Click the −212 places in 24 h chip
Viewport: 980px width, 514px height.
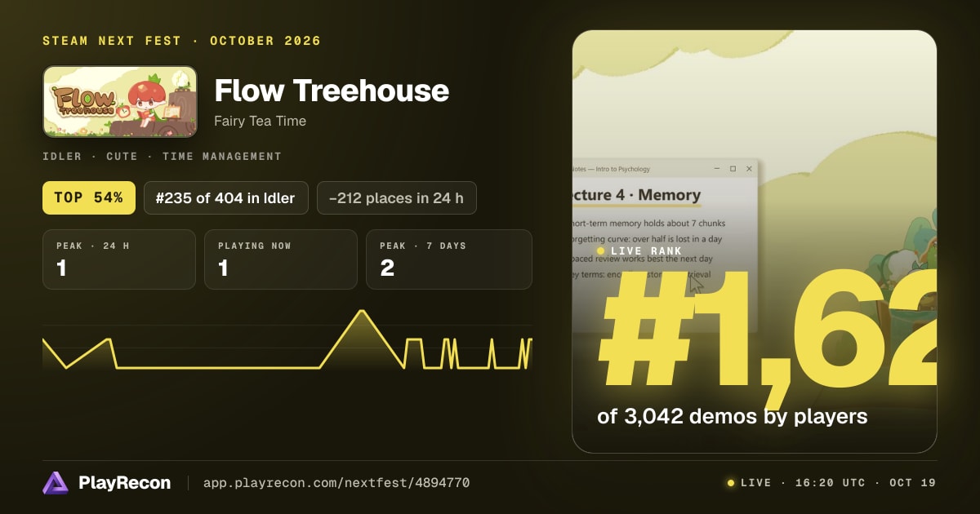(x=396, y=197)
